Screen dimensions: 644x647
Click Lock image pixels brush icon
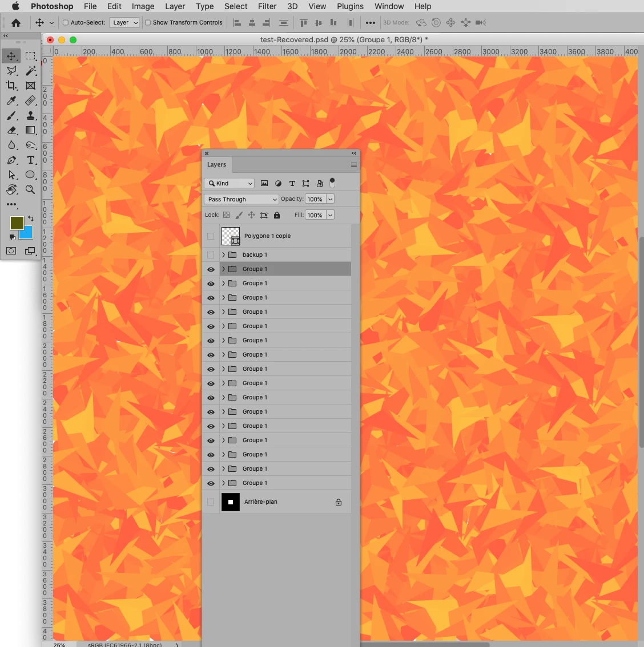[x=239, y=215]
